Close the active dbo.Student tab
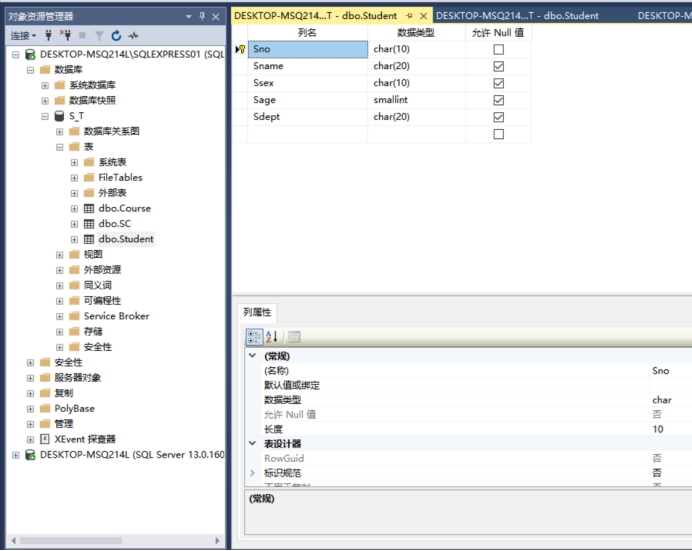The height and width of the screenshot is (551, 692). click(423, 16)
